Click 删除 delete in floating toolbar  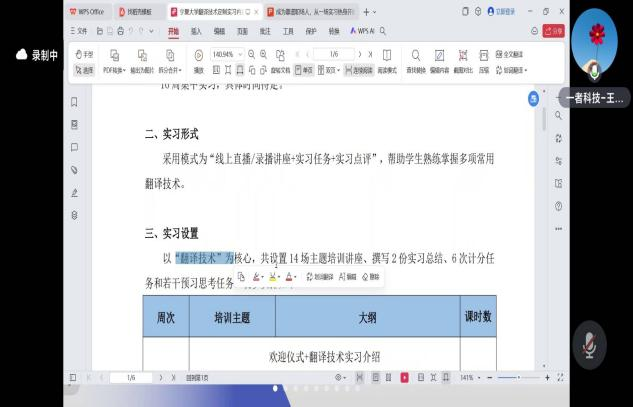(371, 276)
